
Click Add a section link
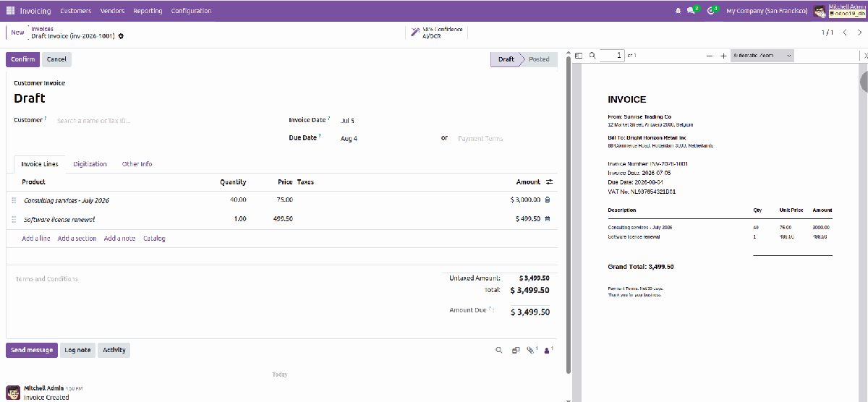point(77,239)
